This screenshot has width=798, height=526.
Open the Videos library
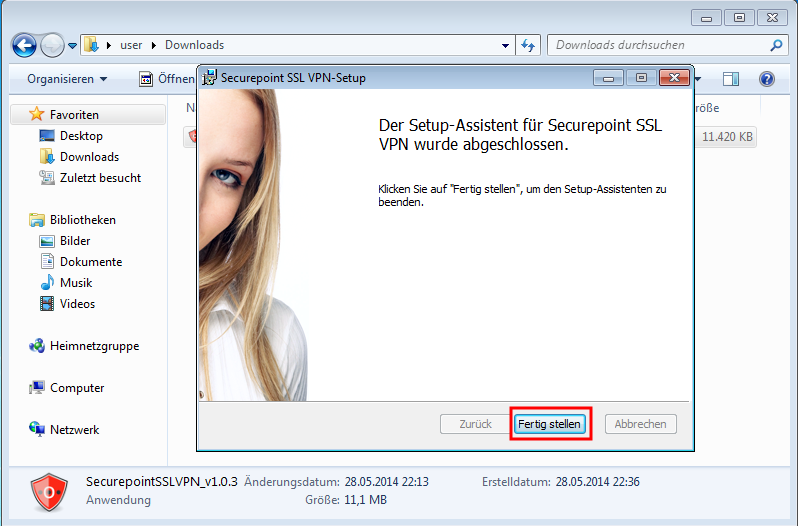click(77, 304)
